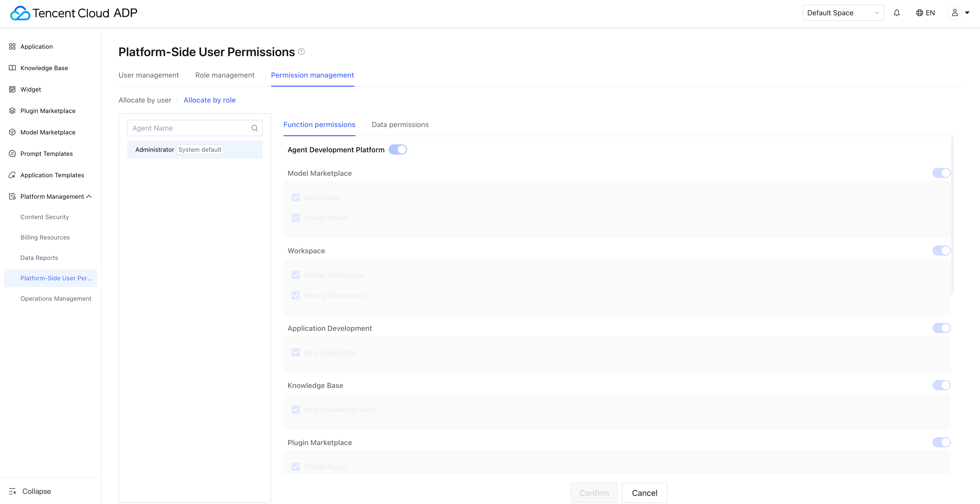Switch to the Role management tab
The height and width of the screenshot is (504, 980).
(224, 75)
